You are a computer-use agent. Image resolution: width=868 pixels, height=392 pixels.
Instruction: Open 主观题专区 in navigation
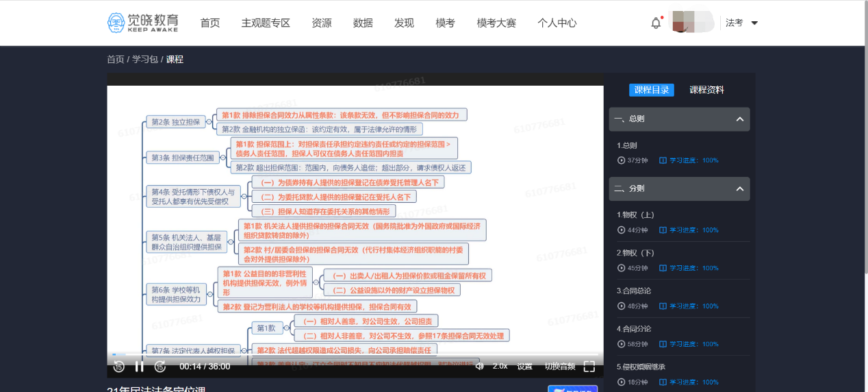(x=266, y=23)
